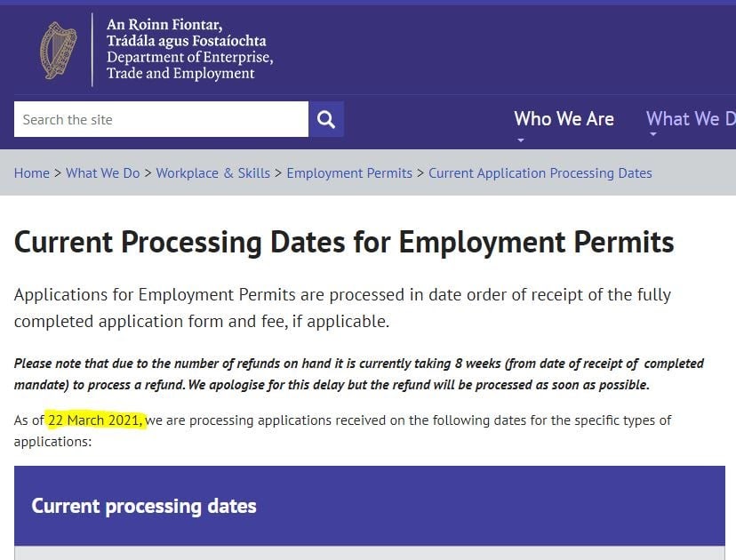The width and height of the screenshot is (736, 560).
Task: Open the What We Do navigation menu
Action: coord(690,118)
